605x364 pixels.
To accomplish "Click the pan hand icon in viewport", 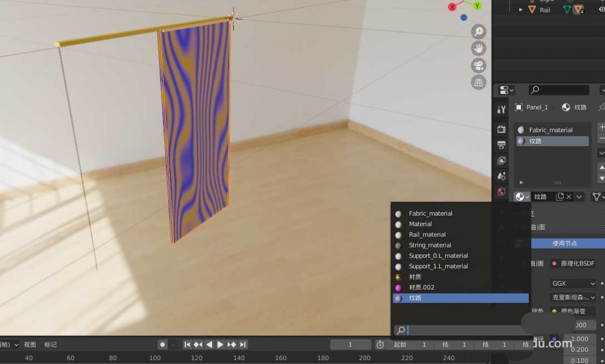I will pos(478,48).
